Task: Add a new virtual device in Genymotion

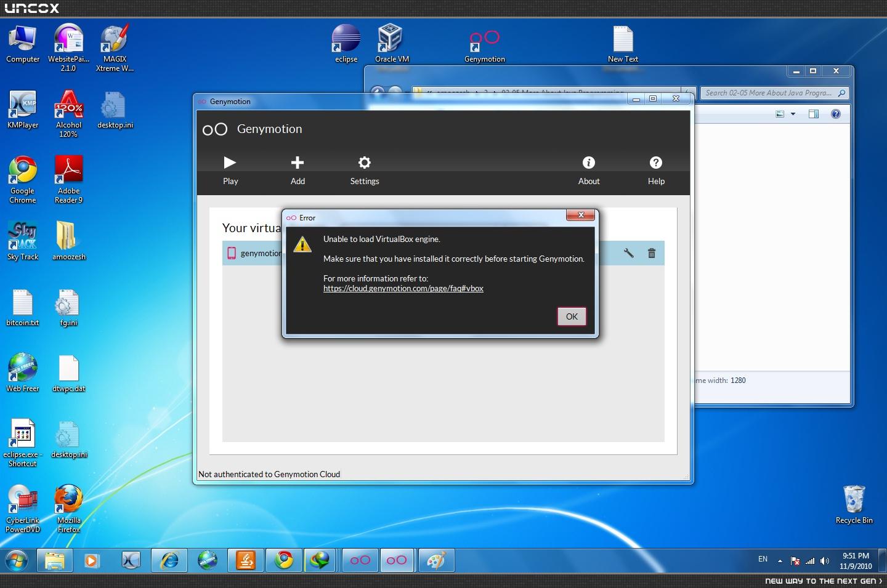Action: 298,170
